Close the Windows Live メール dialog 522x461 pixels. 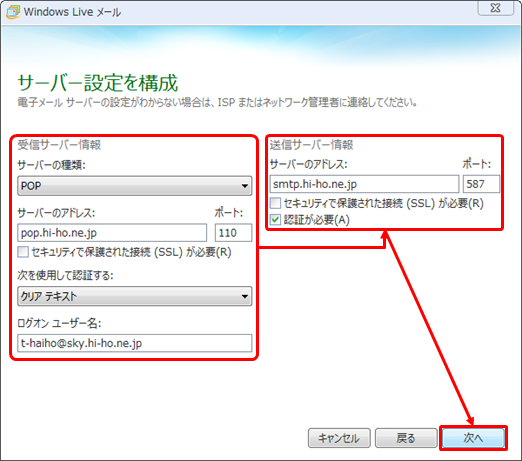(495, 8)
